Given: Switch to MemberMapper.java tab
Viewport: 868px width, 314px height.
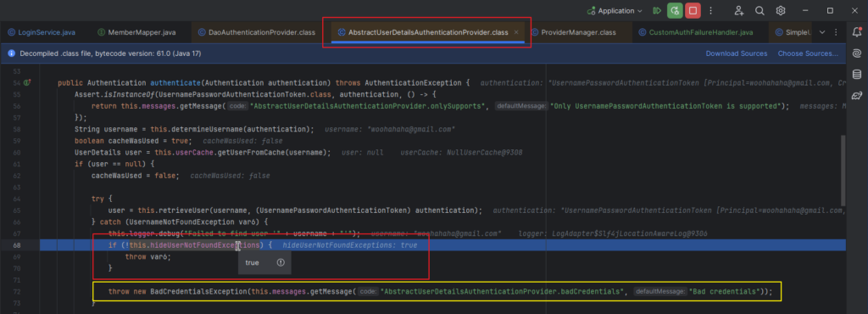Looking at the screenshot, I should click(x=136, y=33).
